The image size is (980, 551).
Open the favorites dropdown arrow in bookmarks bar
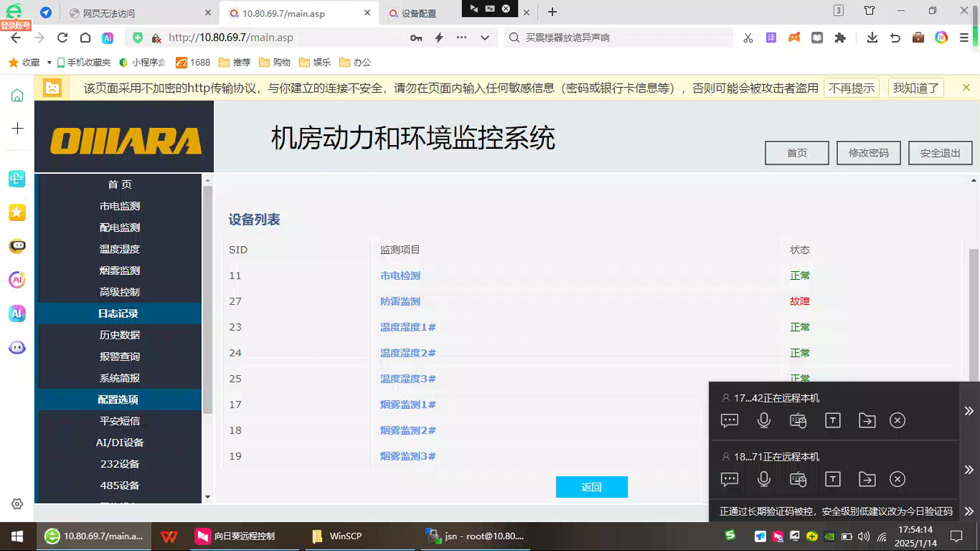pos(49,62)
